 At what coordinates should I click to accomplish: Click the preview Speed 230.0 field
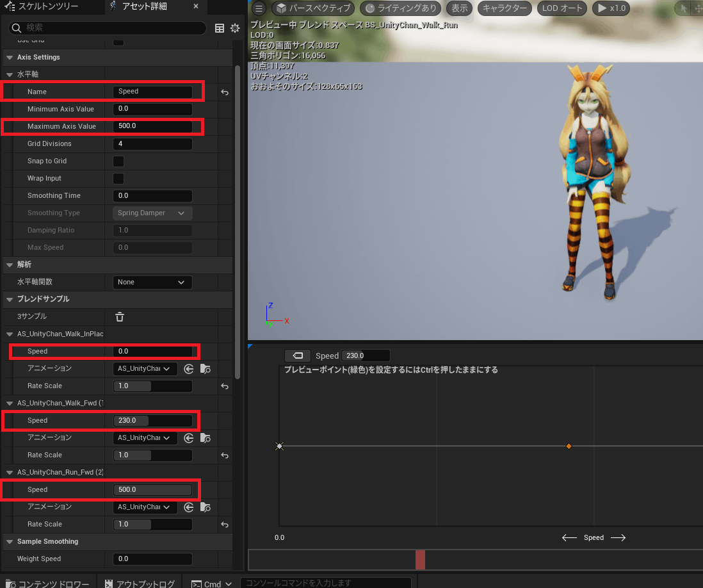[366, 355]
